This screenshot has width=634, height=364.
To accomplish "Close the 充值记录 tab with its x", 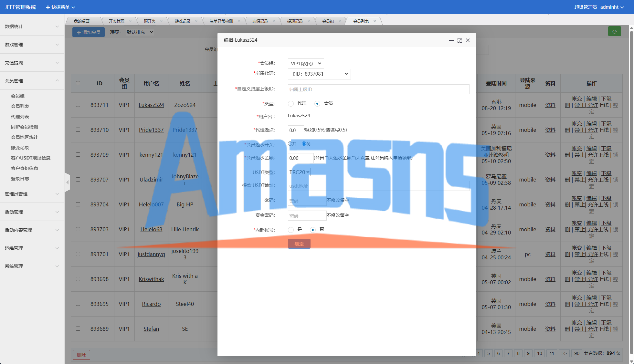I will [x=274, y=21].
